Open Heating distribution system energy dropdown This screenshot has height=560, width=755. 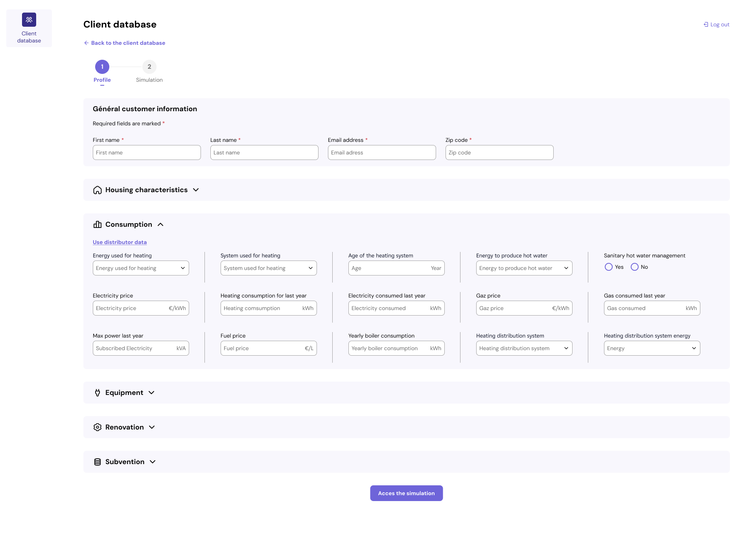click(652, 348)
